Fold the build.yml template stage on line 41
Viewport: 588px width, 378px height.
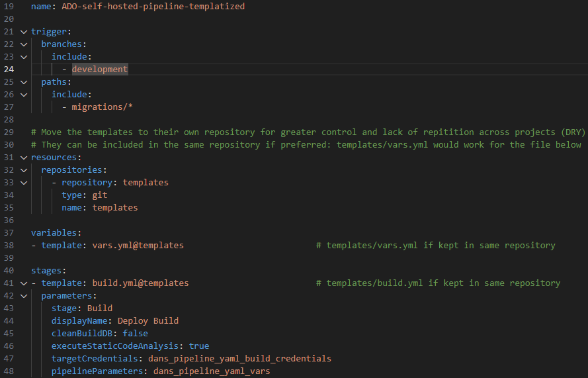pyautogui.click(x=24, y=283)
